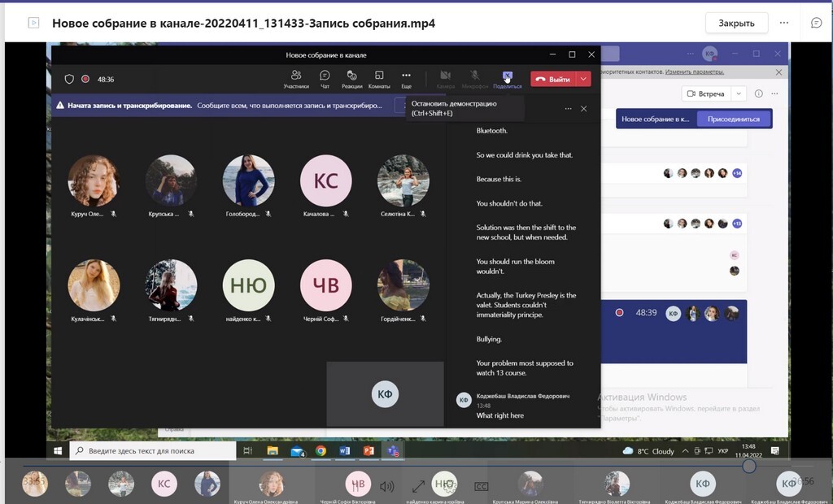This screenshot has height=504, width=833.
Task: Open the Mail app on the taskbar
Action: [x=297, y=450]
